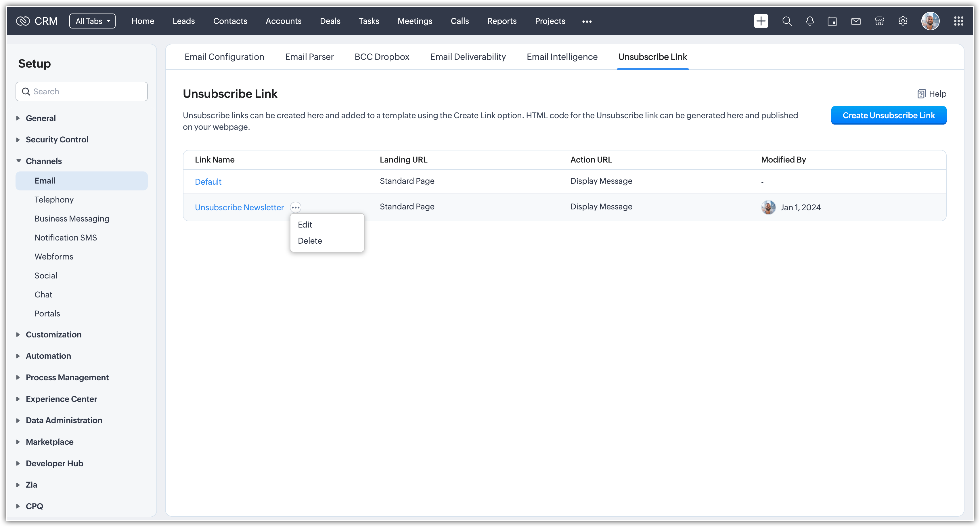
Task: Open the All Tabs dropdown
Action: pos(92,21)
